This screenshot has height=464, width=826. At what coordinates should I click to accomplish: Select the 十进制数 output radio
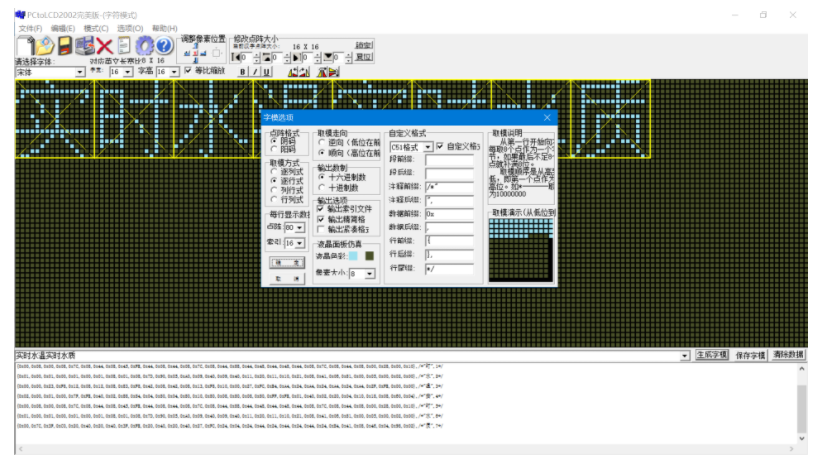pyautogui.click(x=322, y=187)
